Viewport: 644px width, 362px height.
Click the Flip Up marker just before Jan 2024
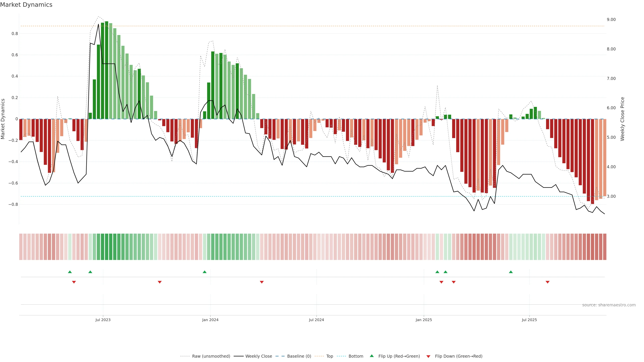tap(204, 272)
